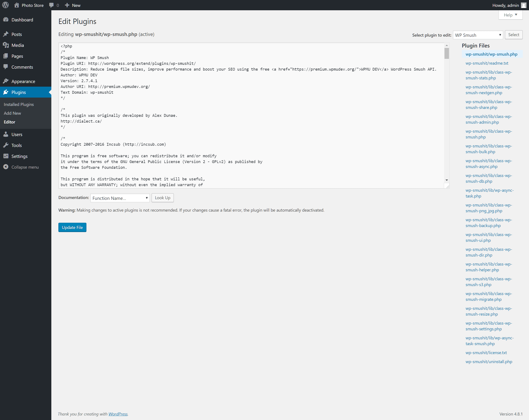Click the Select plugin button
The image size is (529, 420).
(514, 35)
